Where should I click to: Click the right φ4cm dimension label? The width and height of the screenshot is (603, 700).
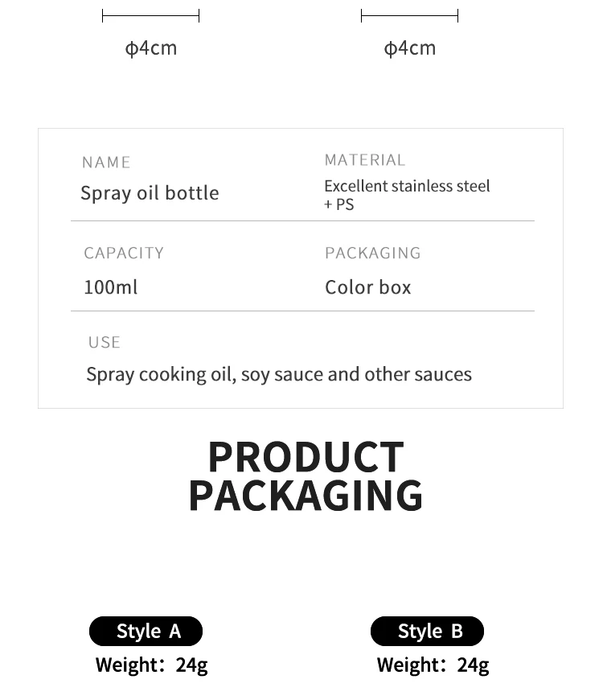coord(410,48)
